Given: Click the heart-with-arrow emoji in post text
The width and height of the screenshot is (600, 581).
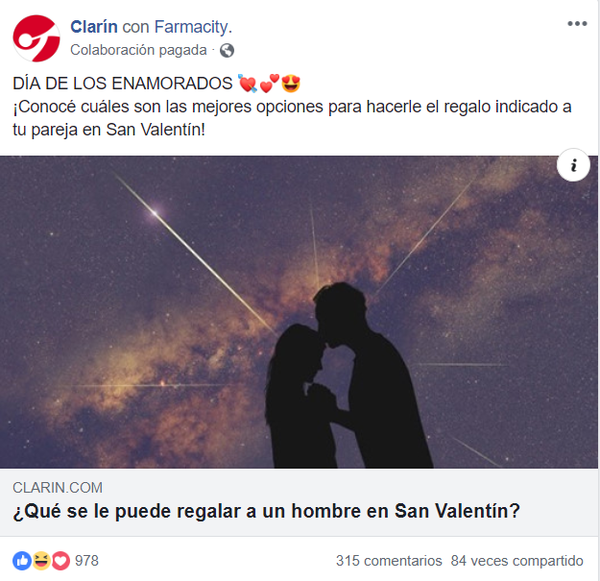Looking at the screenshot, I should click(x=247, y=83).
